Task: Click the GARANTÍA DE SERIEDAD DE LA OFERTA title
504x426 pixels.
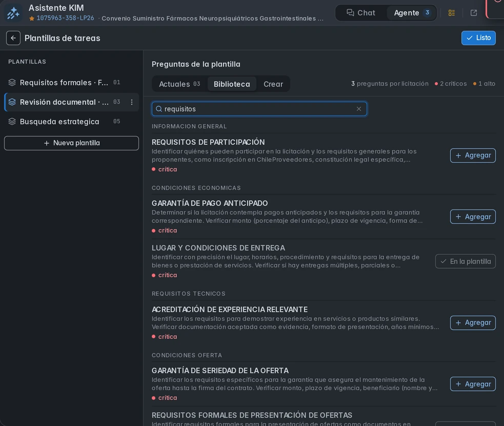Action: pyautogui.click(x=220, y=371)
